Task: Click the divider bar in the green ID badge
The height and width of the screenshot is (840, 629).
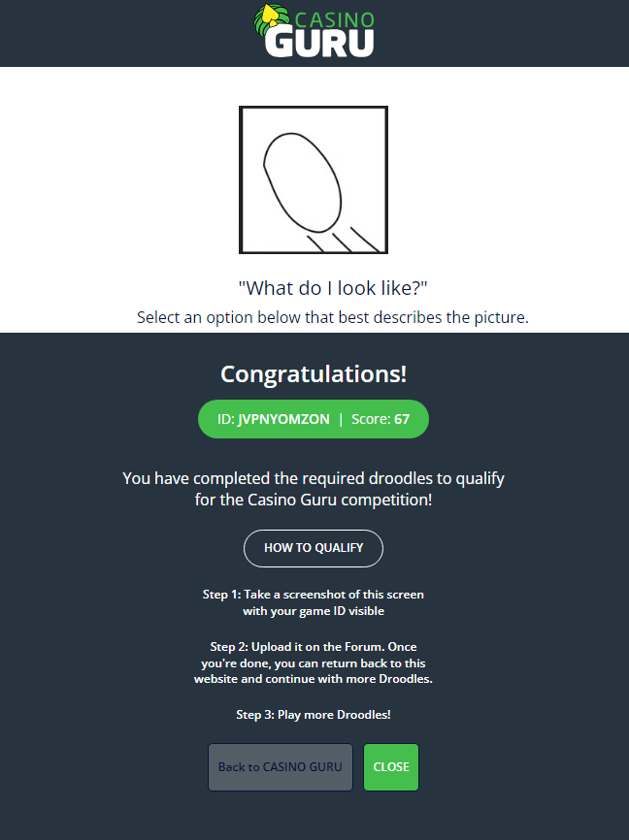Action: pyautogui.click(x=341, y=419)
